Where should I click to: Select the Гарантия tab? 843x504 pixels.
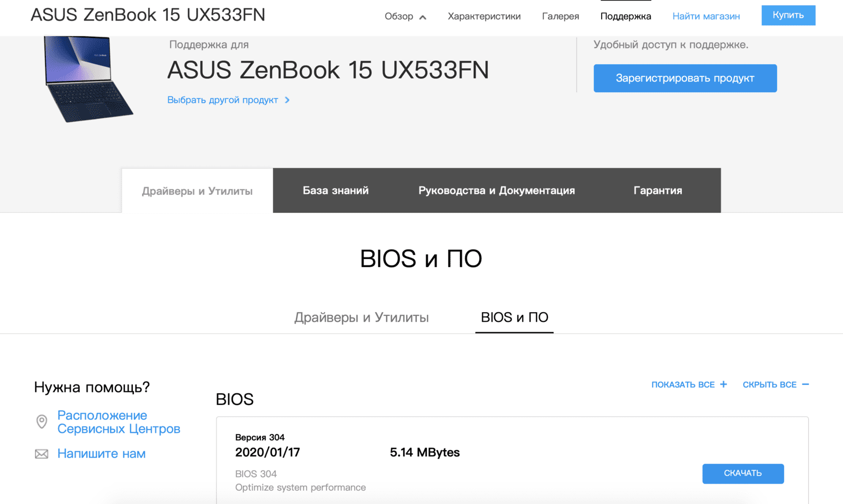[657, 191]
